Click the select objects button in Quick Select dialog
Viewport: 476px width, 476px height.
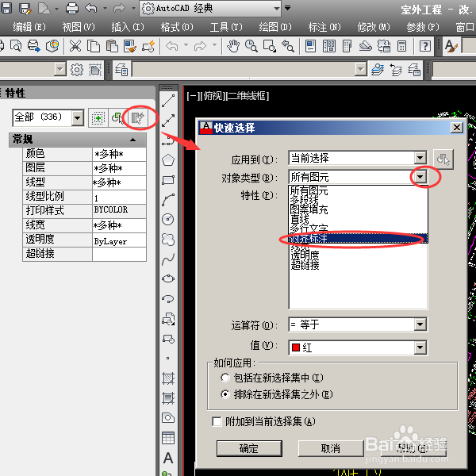tap(443, 159)
